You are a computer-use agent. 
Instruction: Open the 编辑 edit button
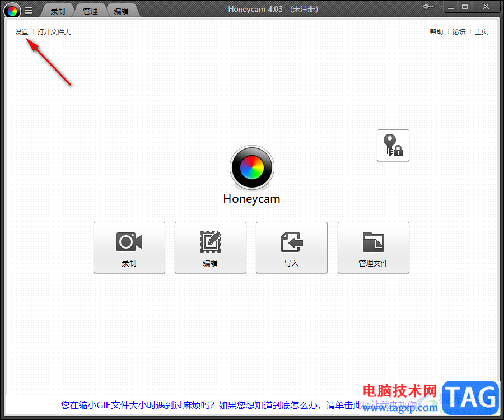coord(211,248)
